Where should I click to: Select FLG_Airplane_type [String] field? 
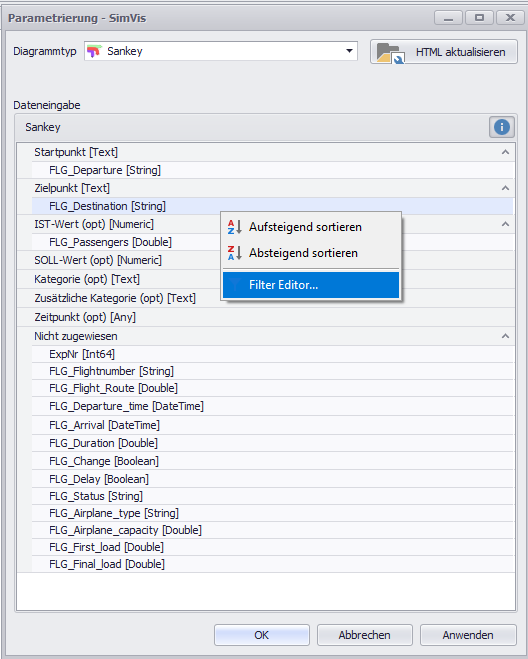pyautogui.click(x=273, y=513)
